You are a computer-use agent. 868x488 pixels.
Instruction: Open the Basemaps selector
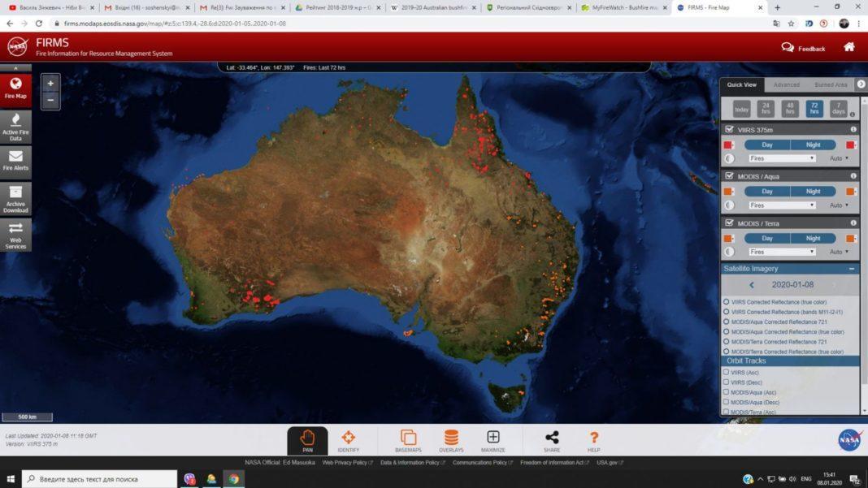pos(408,441)
